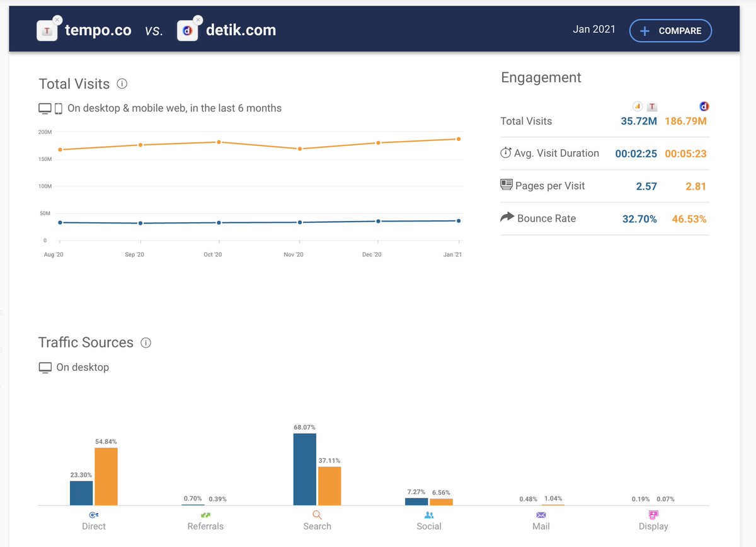The width and height of the screenshot is (756, 547).
Task: Click the desktop monitor icon under Total Visits
Action: tap(45, 108)
